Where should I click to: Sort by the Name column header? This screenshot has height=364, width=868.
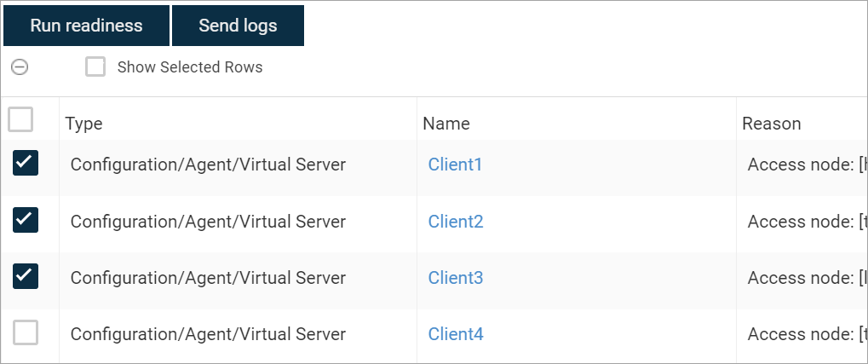pos(446,124)
